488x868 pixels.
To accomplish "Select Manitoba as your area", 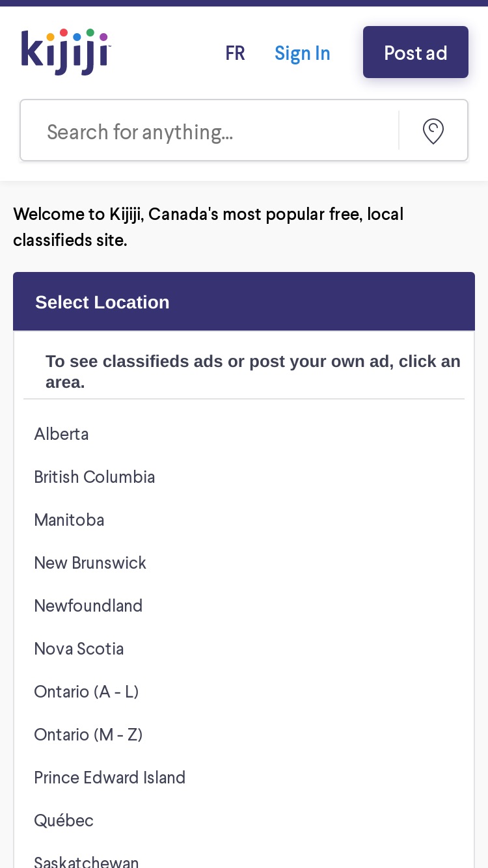I will coord(69,520).
